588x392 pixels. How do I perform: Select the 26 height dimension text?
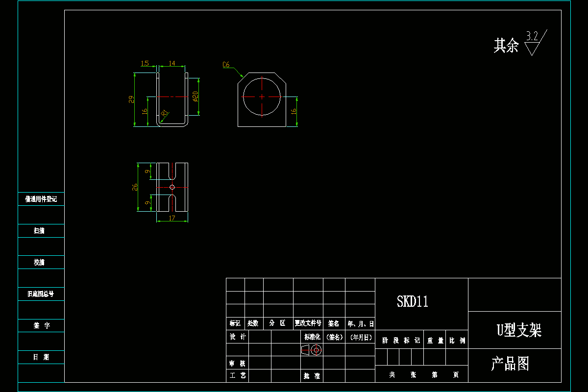point(135,187)
